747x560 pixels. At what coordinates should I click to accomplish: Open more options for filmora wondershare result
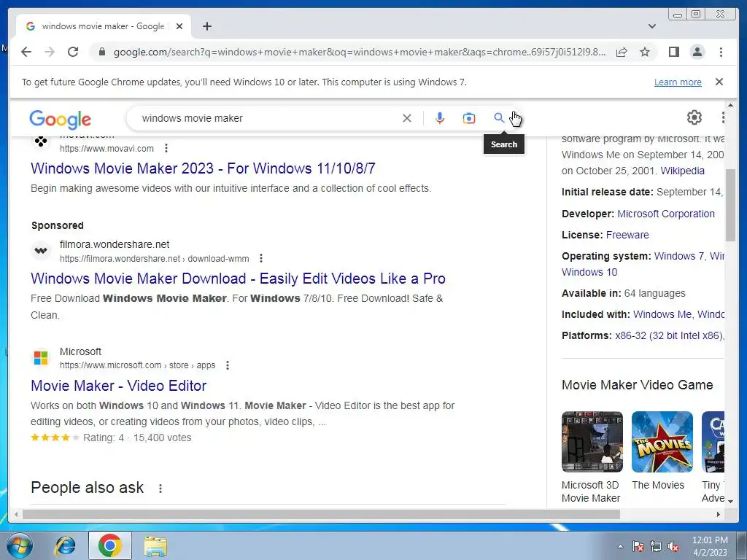click(261, 259)
